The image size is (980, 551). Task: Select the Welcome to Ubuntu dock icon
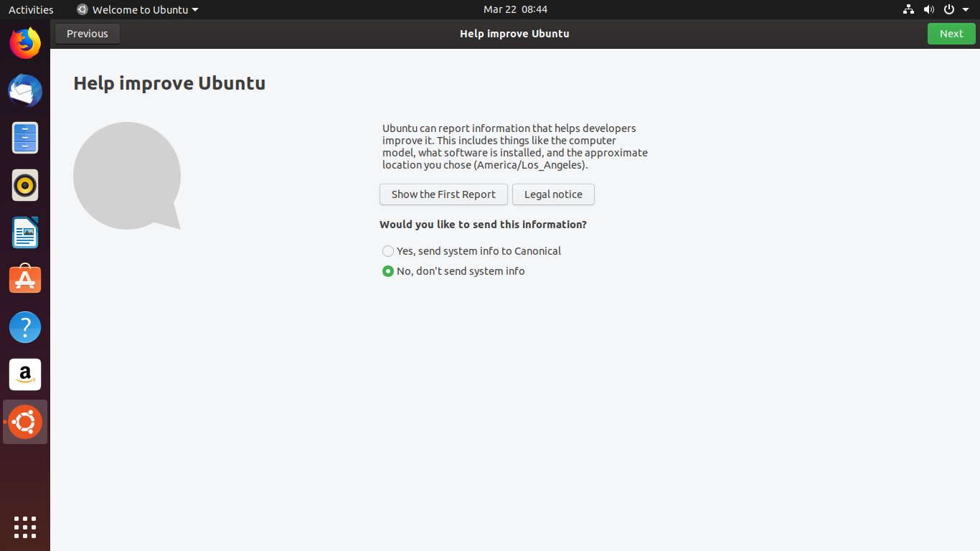pyautogui.click(x=25, y=422)
